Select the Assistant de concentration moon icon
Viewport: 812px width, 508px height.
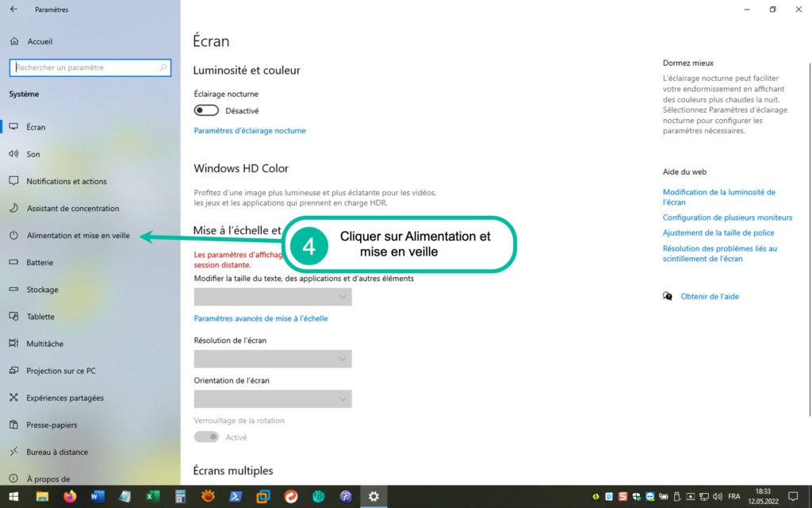pyautogui.click(x=13, y=209)
